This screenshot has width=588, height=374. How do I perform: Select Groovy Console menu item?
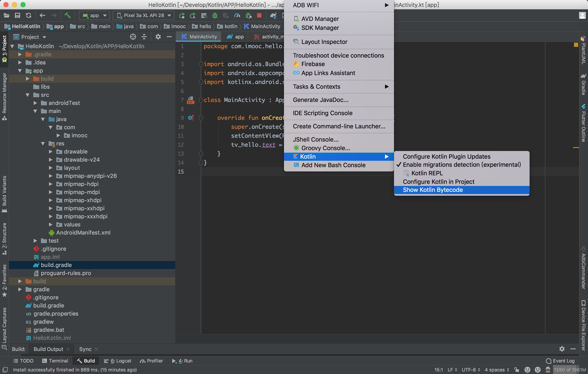tap(339, 148)
